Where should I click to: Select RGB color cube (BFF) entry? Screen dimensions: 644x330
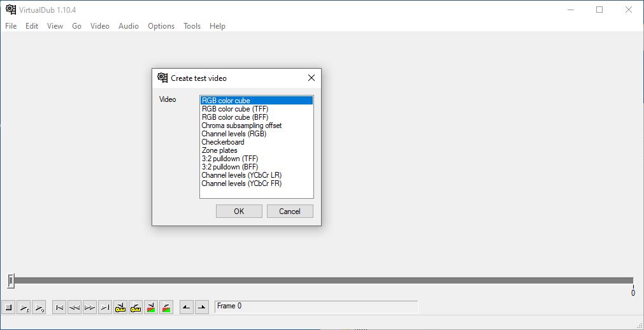click(257, 117)
